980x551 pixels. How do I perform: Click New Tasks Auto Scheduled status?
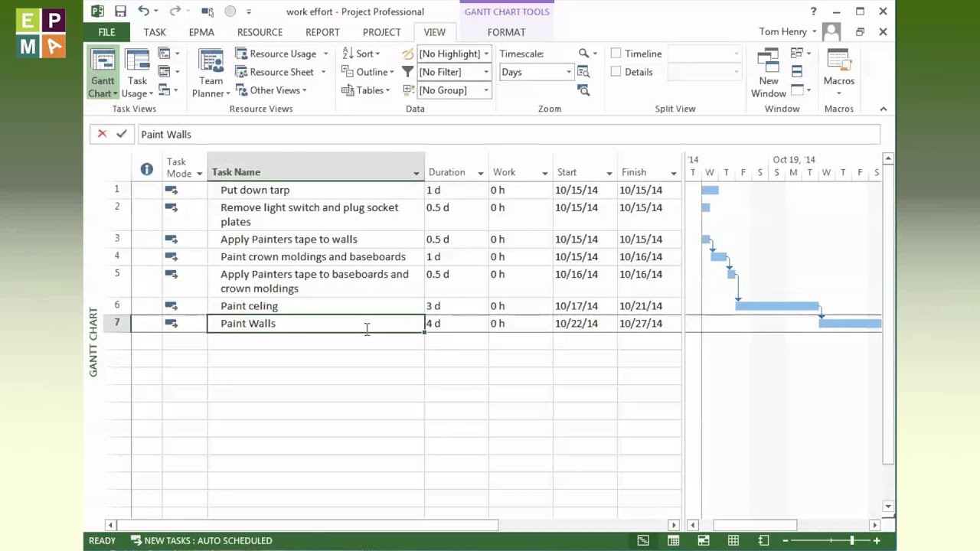(201, 540)
